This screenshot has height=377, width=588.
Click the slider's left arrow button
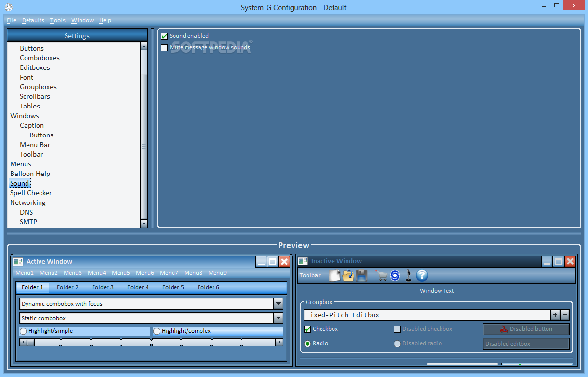23,342
